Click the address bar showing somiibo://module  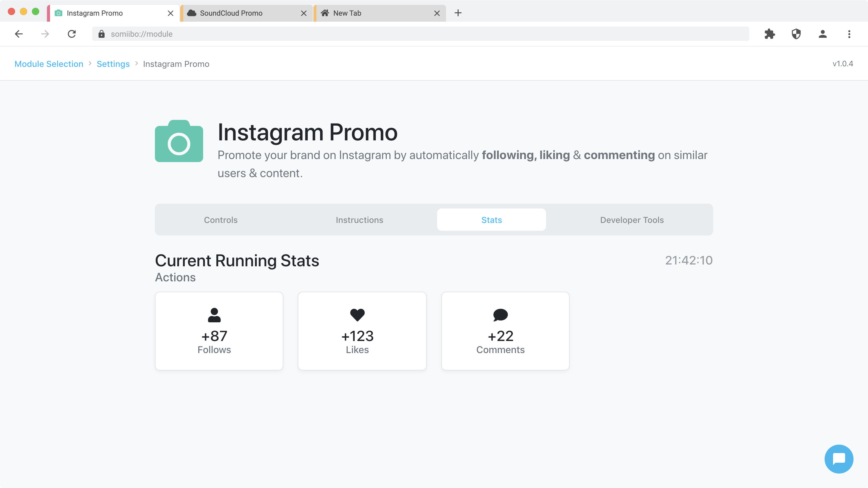coord(404,34)
